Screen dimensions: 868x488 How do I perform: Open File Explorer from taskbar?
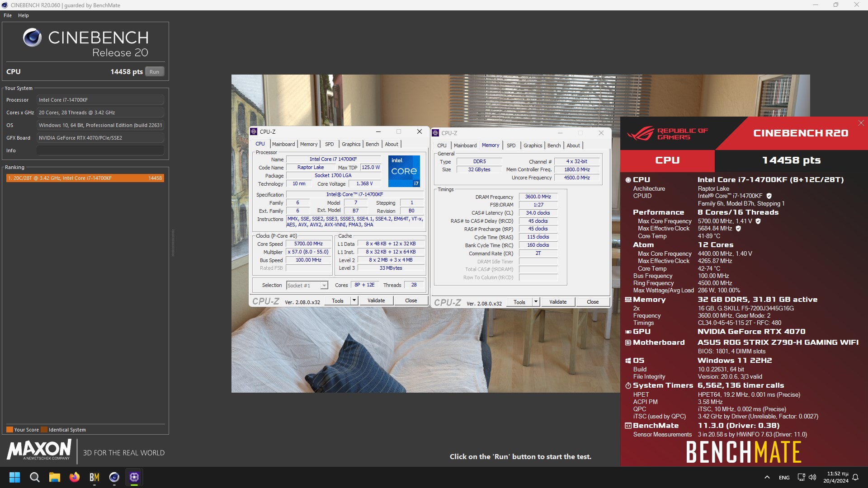55,477
